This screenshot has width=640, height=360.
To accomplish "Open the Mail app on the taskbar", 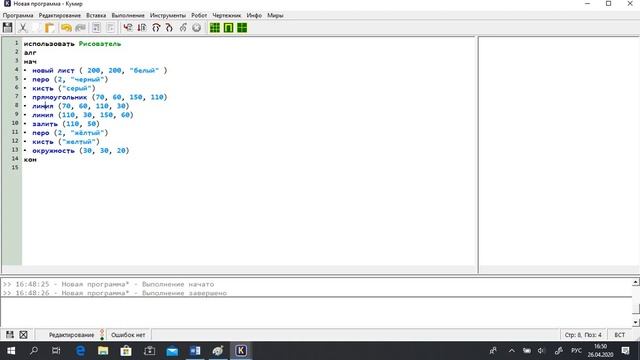I will pos(172,351).
